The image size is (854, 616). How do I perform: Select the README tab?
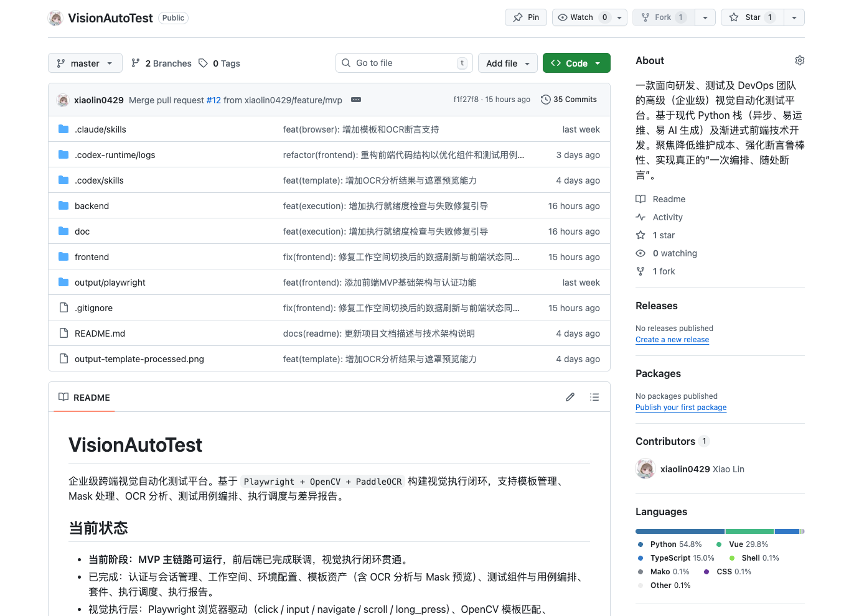coord(84,397)
